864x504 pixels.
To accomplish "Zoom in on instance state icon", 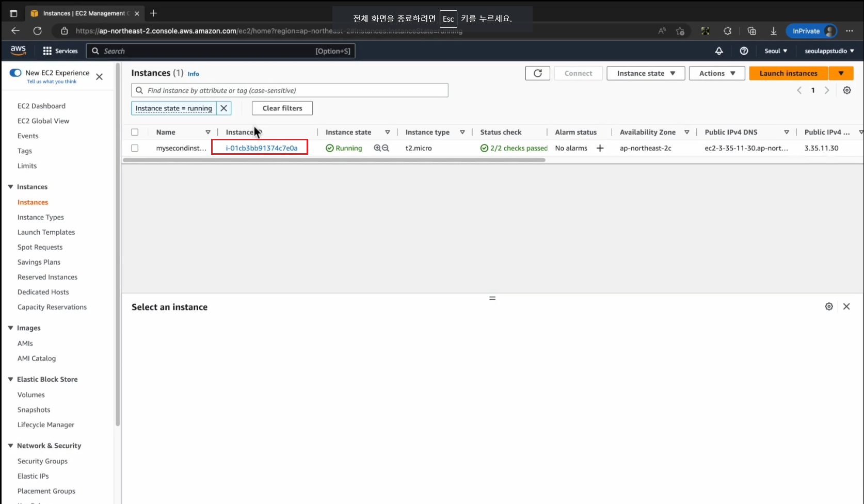I will (x=377, y=148).
